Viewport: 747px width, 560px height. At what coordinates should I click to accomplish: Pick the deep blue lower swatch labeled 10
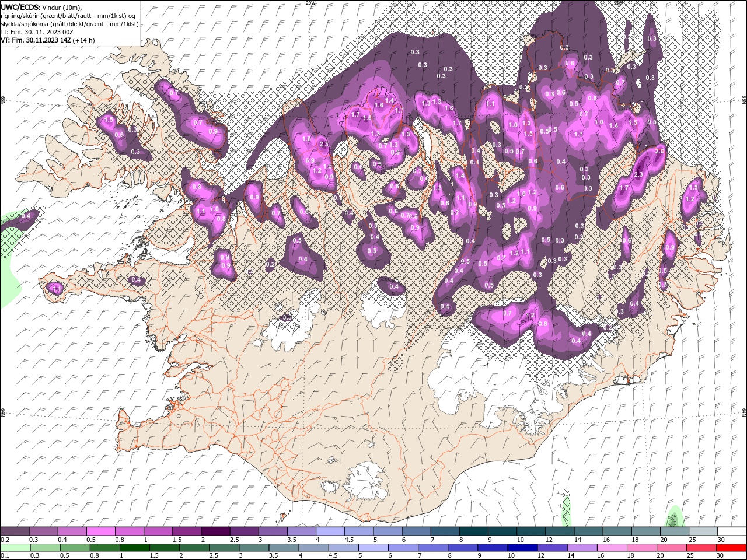[523, 548]
